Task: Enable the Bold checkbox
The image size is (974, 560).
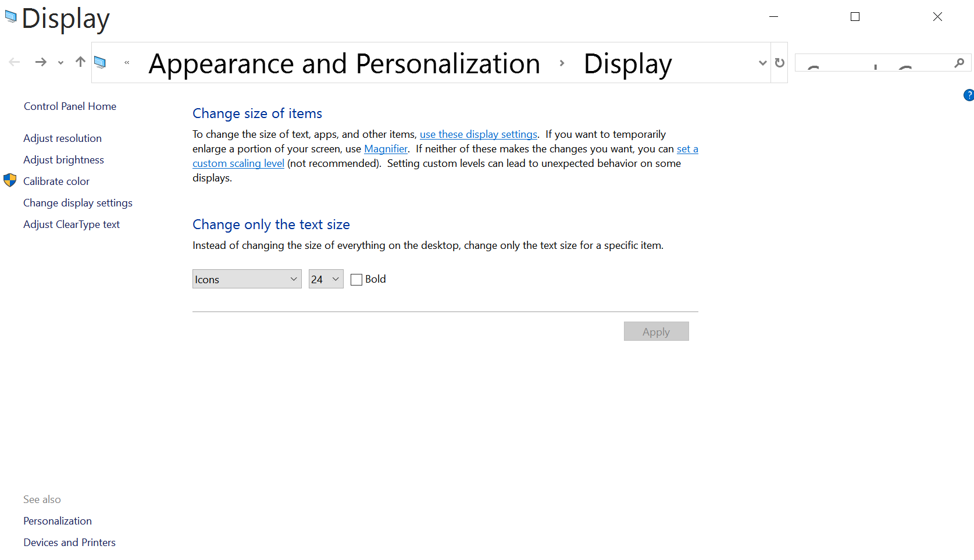Action: pos(356,280)
